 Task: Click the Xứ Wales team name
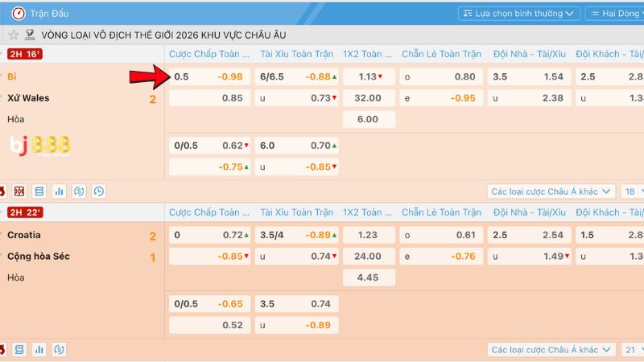[28, 98]
